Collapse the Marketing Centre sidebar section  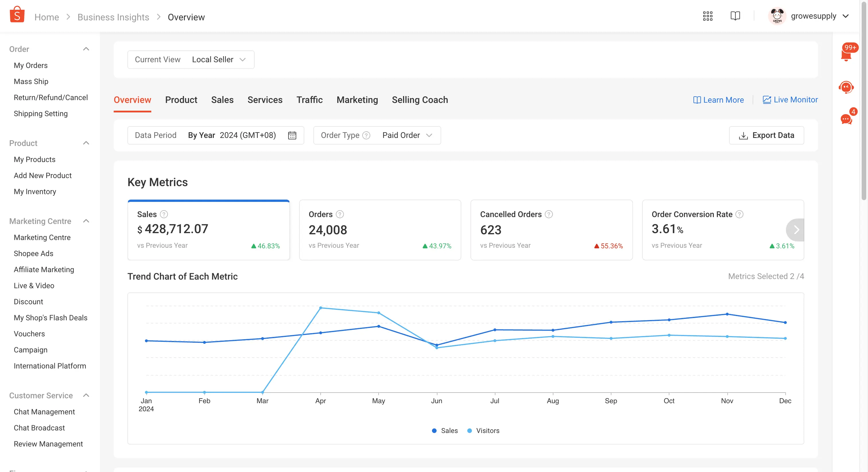[86, 221]
